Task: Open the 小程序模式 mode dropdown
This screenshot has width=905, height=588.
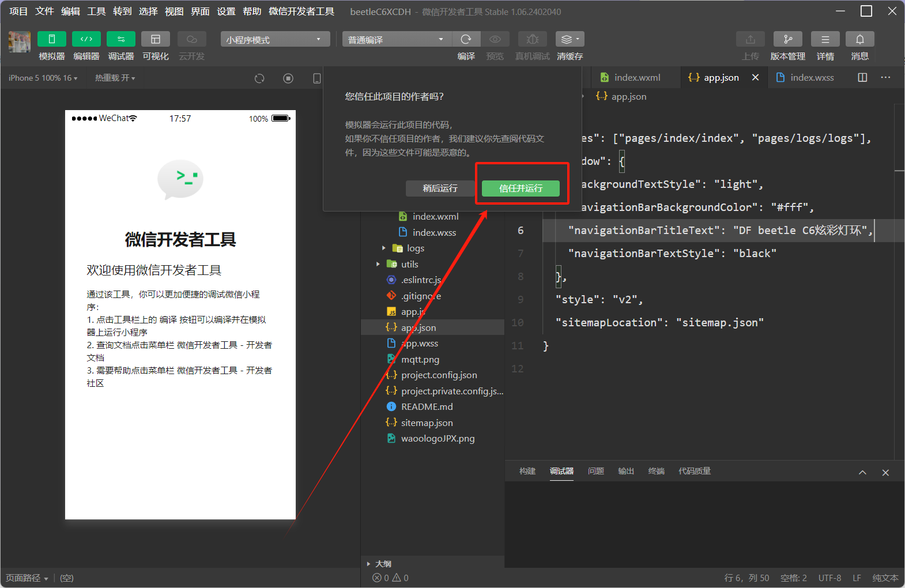Action: click(x=275, y=39)
